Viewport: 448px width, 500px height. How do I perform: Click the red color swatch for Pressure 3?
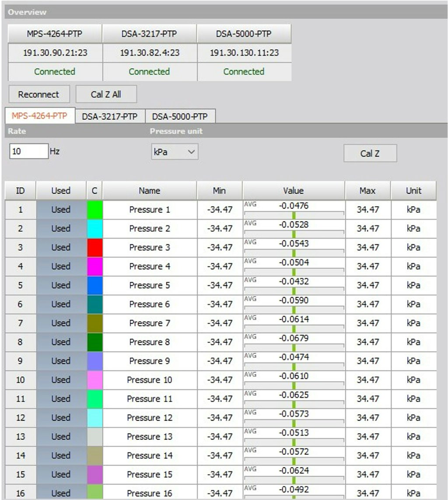pyautogui.click(x=94, y=248)
